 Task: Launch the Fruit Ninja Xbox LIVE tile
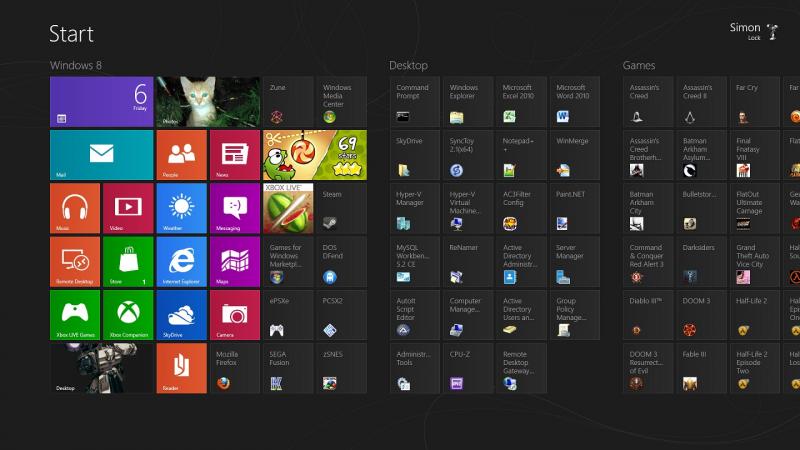(288, 208)
